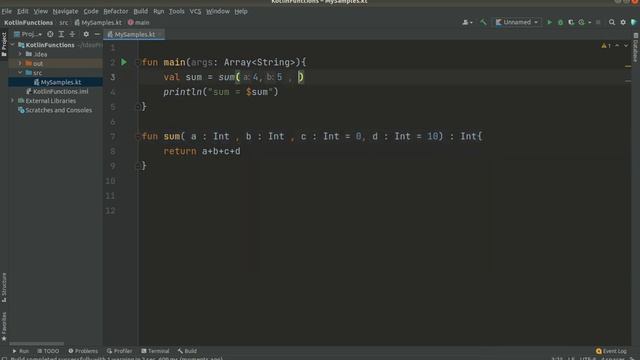Open the Profiler tool window
Screen dimensions: 640x360
(120, 351)
